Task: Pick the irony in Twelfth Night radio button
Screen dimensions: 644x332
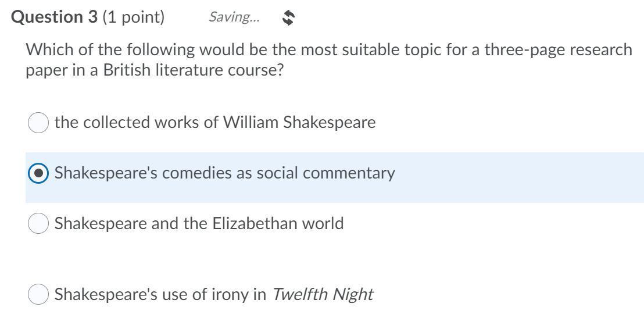Action: (x=38, y=295)
